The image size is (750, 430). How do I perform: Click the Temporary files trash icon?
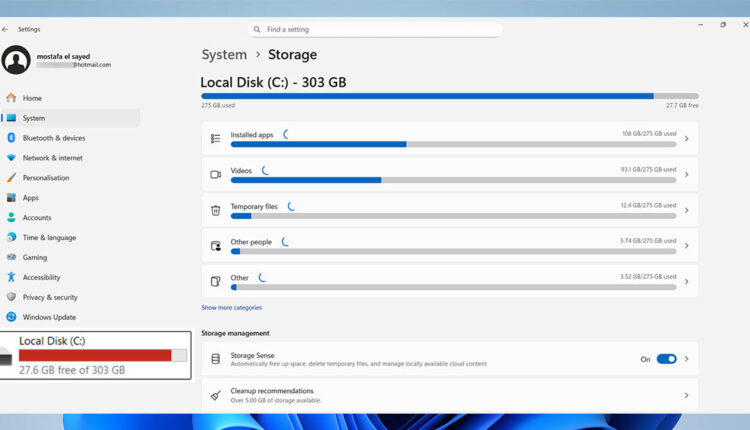(215, 210)
